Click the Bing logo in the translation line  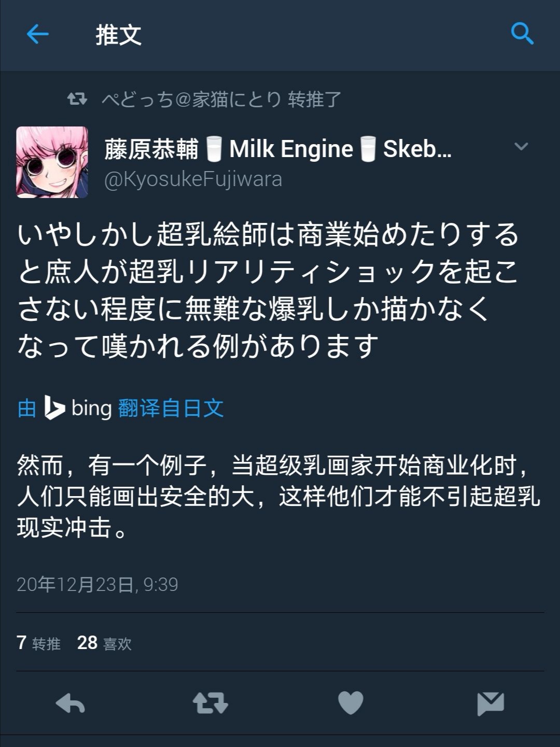point(54,407)
